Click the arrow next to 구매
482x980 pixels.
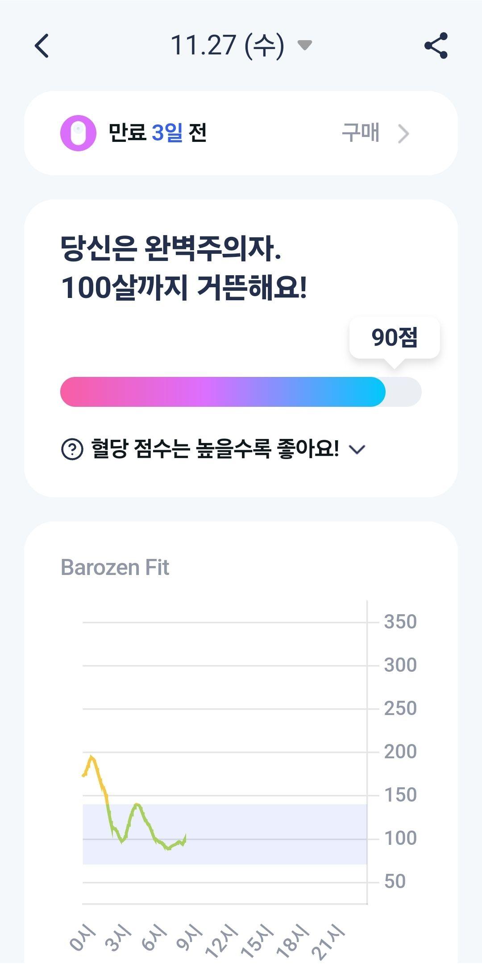point(403,133)
